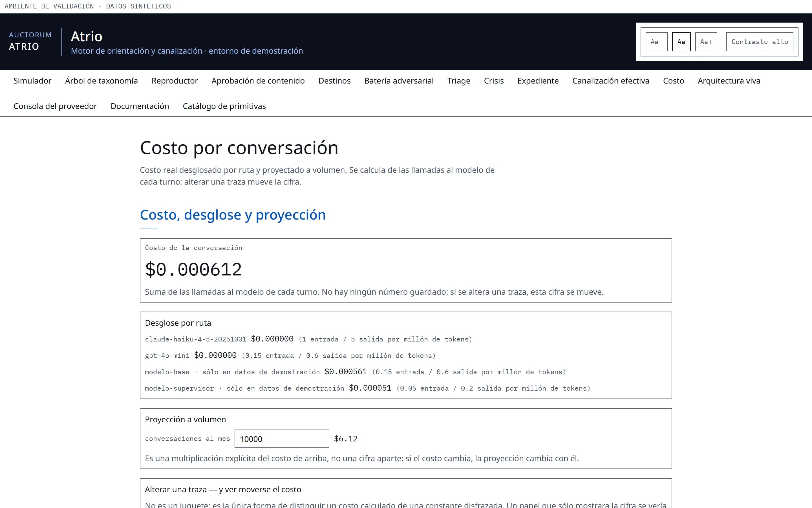812x508 pixels.
Task: Increase text size with Aa+ button
Action: pyautogui.click(x=706, y=42)
